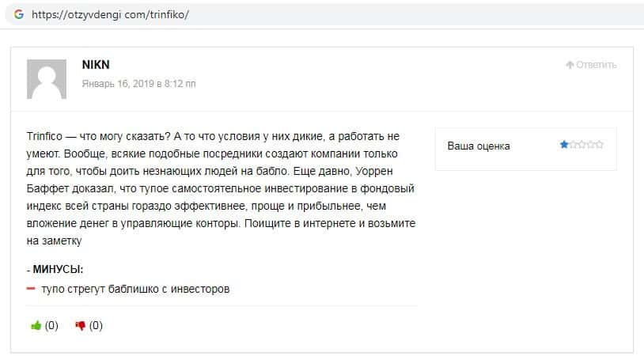
Task: Open the NIKN username link
Action: [x=95, y=65]
